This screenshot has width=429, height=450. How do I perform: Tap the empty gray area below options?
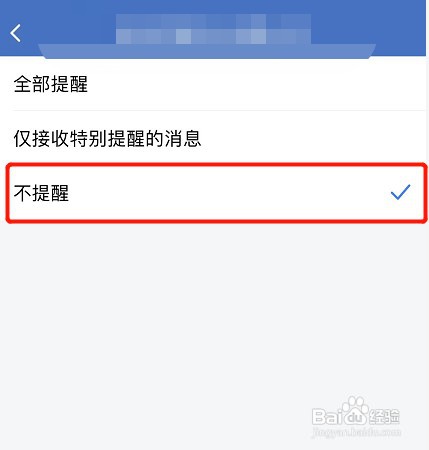pos(214,317)
